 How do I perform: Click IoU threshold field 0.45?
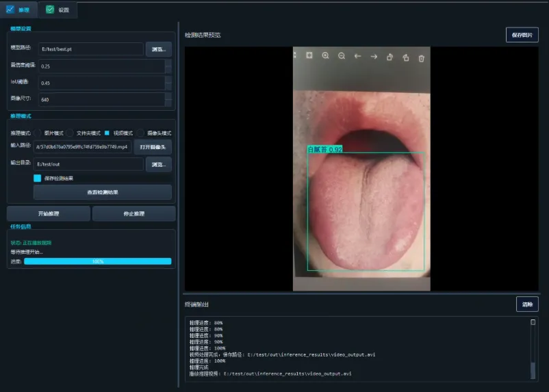coord(102,83)
